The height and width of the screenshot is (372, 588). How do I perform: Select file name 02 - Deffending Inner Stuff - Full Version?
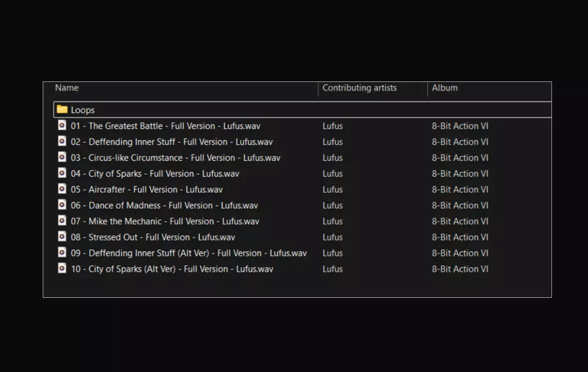click(172, 142)
